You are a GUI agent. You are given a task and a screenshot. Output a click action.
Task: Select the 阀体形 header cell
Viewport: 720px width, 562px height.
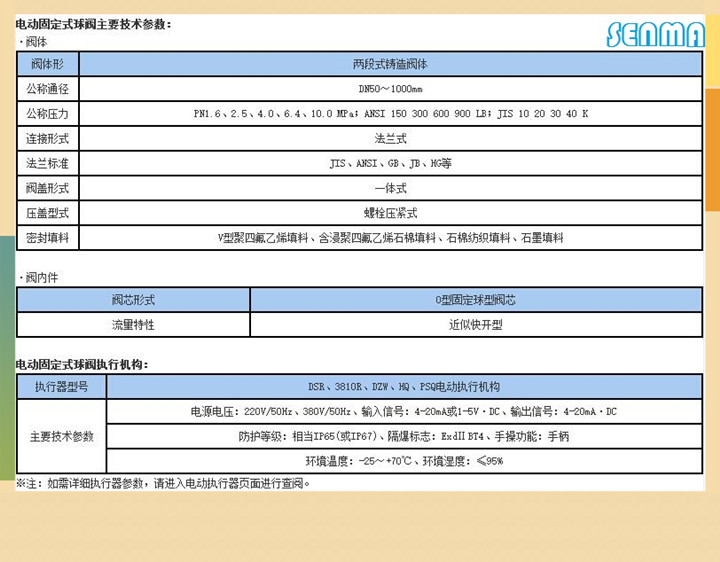[48, 64]
